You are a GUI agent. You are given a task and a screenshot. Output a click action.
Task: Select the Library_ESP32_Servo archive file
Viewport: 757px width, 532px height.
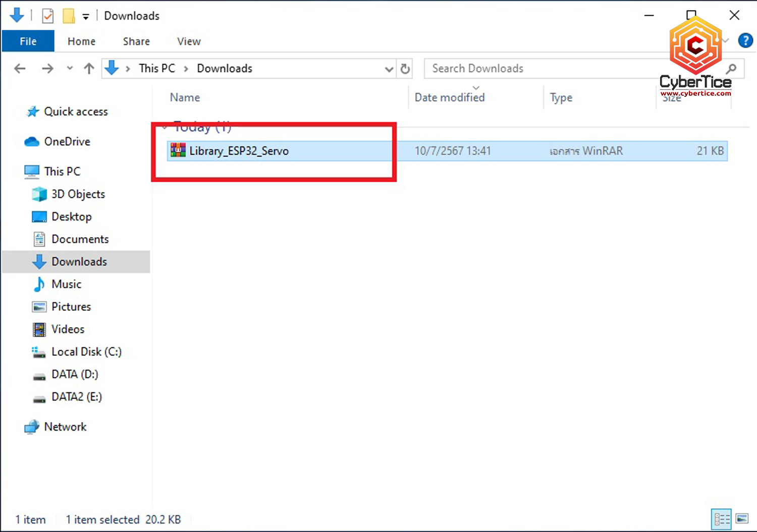(x=239, y=151)
